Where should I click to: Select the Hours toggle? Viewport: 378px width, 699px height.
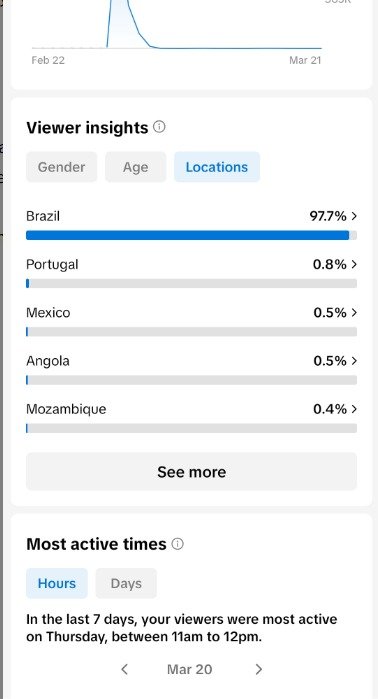pos(57,583)
